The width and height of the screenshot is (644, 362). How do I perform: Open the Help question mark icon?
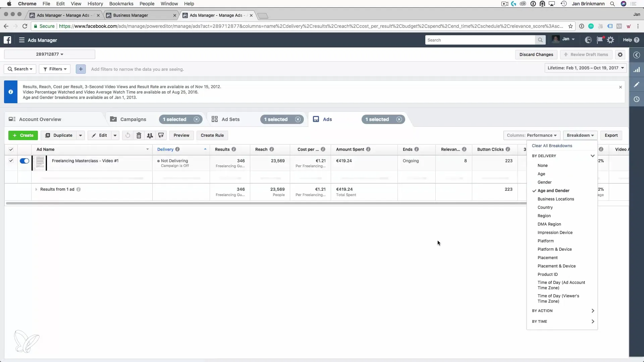[637, 40]
